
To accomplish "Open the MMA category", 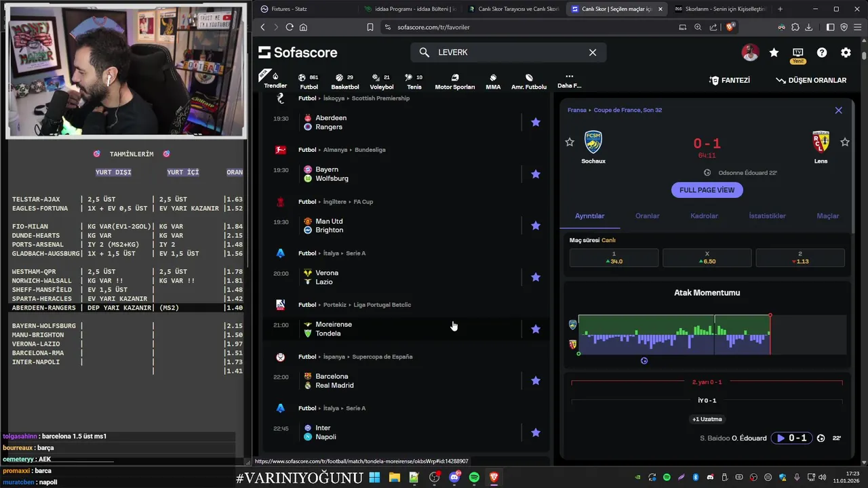I will [493, 81].
